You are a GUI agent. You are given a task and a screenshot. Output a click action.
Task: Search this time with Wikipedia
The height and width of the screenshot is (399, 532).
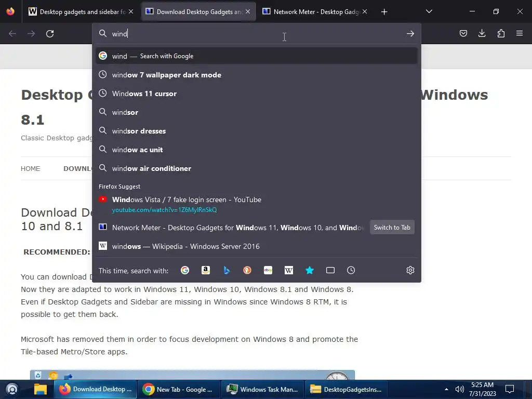tap(289, 270)
